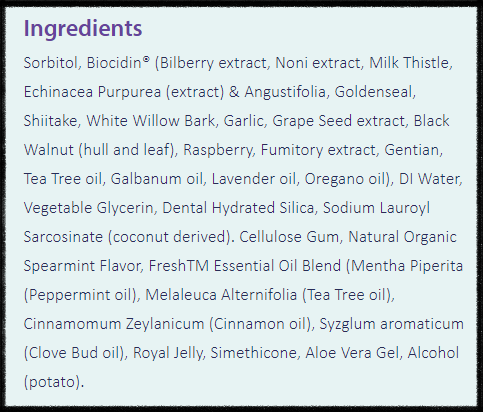Click the text Fumitory extract

(x=318, y=150)
